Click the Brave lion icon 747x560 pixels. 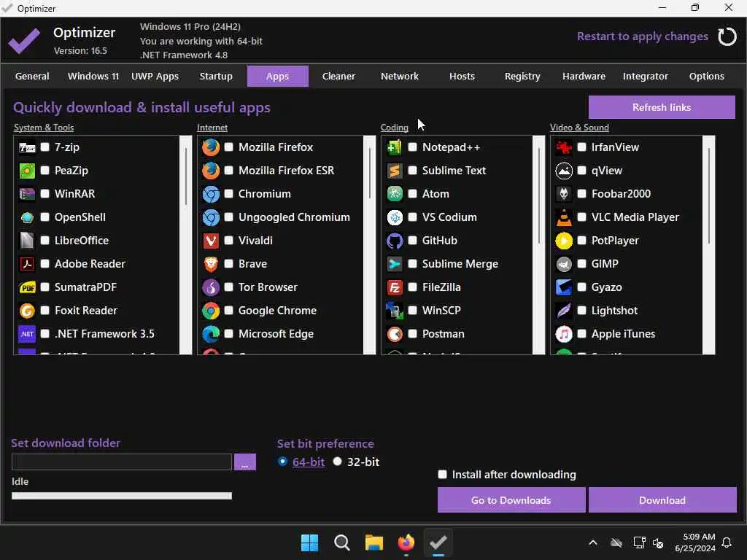[x=211, y=264]
